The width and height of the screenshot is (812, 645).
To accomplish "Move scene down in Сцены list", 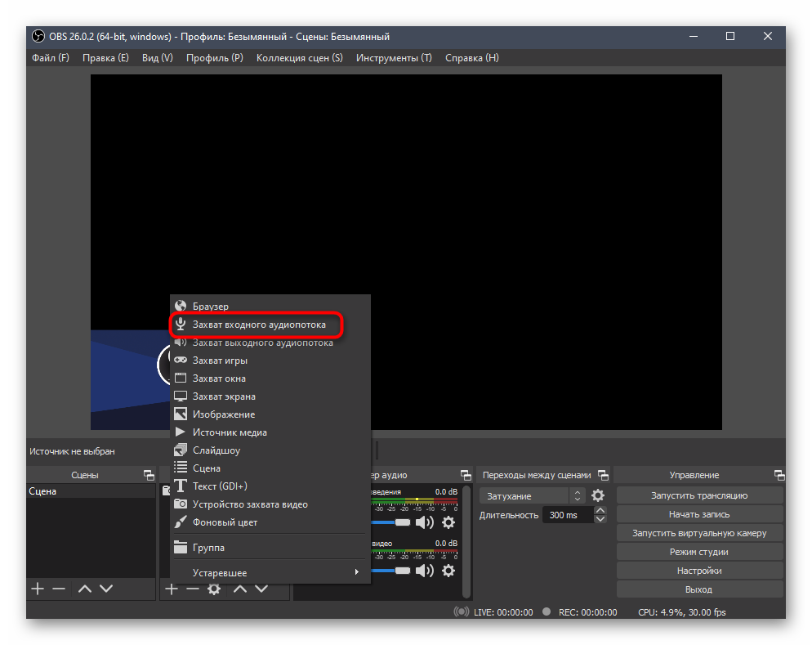I will [106, 589].
